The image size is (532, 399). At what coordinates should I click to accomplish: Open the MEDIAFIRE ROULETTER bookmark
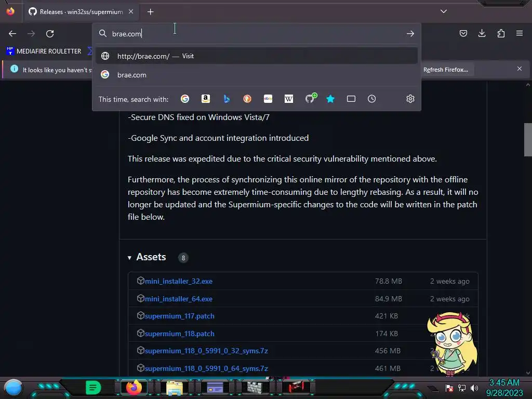coord(44,51)
